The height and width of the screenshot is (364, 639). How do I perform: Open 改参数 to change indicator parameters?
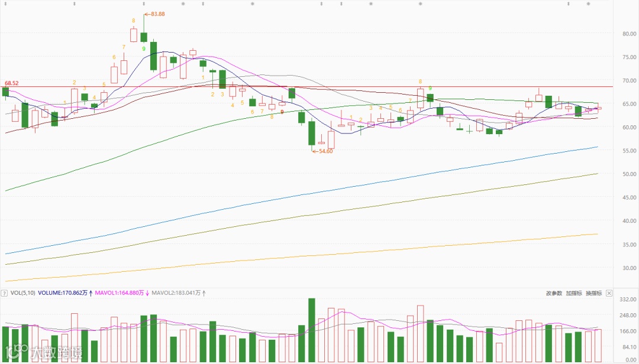pos(554,293)
